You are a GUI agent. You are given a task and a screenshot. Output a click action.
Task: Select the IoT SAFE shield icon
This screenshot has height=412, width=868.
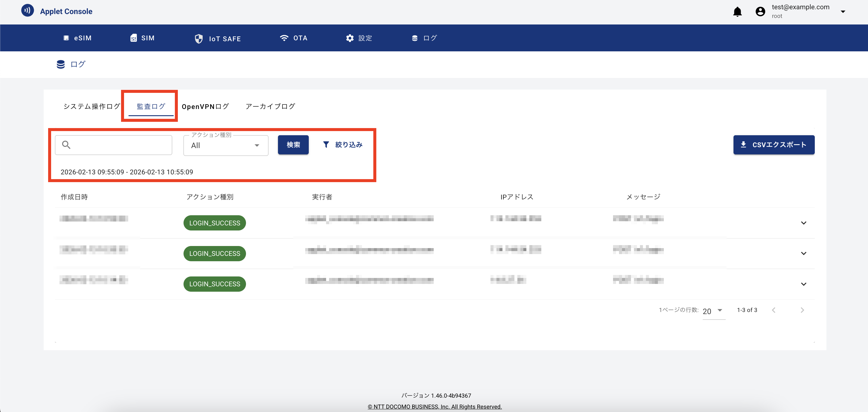click(199, 39)
